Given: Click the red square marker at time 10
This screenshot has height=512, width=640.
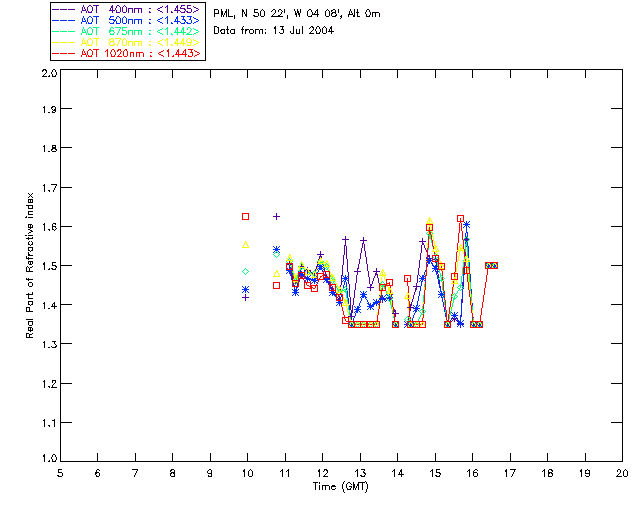Looking at the screenshot, I should click(x=246, y=216).
